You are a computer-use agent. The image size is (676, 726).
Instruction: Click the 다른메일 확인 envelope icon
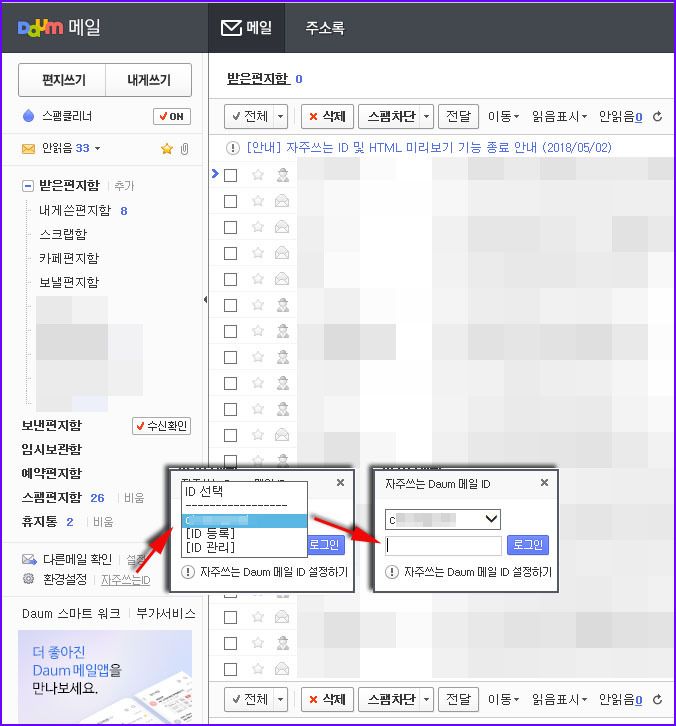30,559
